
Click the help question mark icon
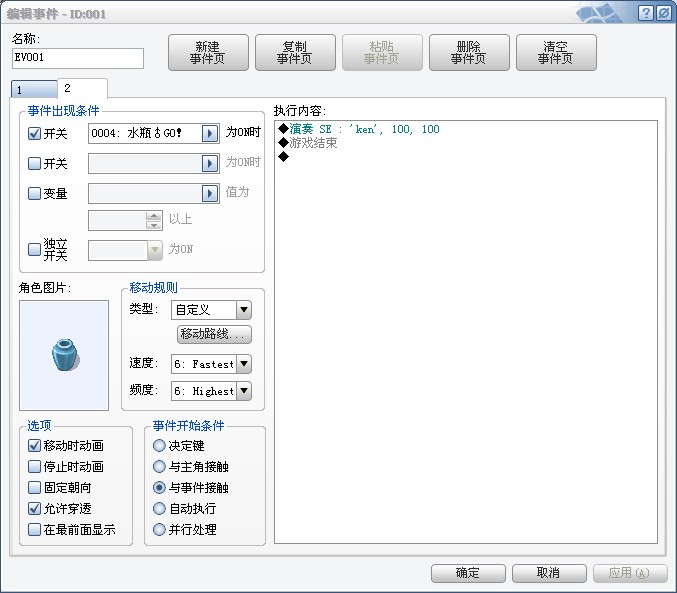coord(645,13)
